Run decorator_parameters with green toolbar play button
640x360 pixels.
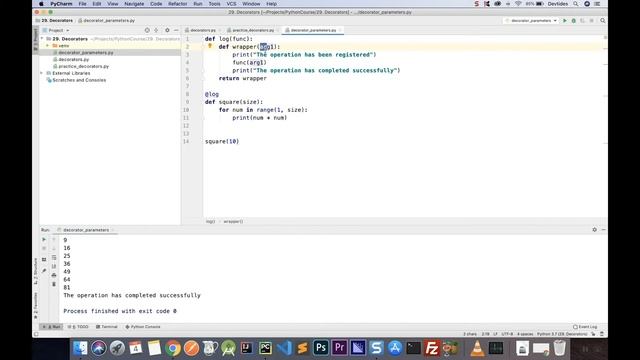pyautogui.click(x=565, y=20)
